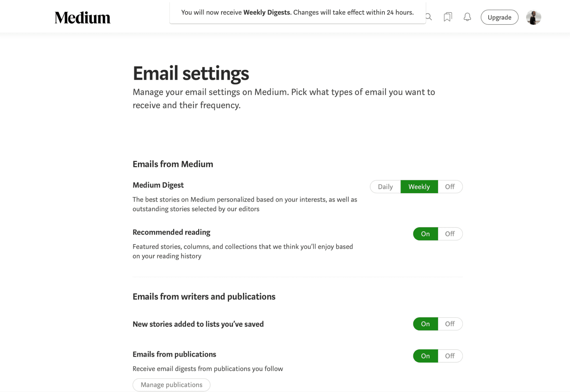Keep Medium Digest on Weekly
The height and width of the screenshot is (392, 570).
419,187
